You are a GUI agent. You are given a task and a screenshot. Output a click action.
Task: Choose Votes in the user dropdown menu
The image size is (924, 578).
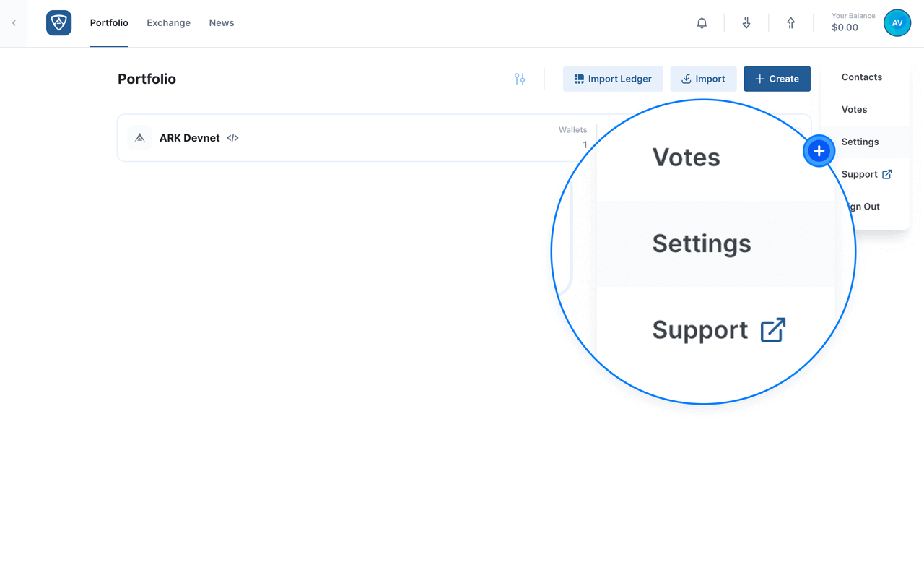click(x=854, y=110)
